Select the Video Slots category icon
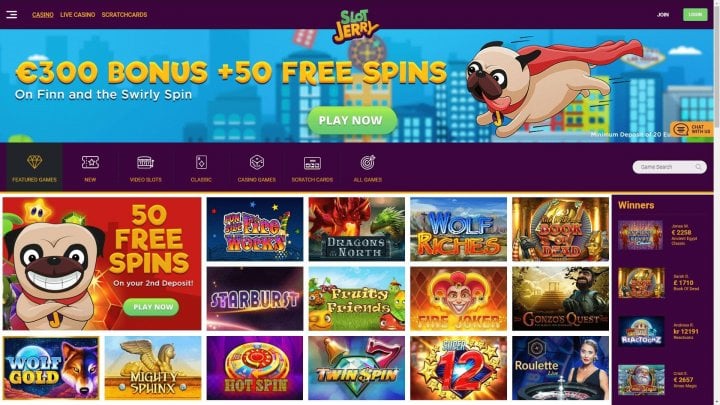 point(146,162)
